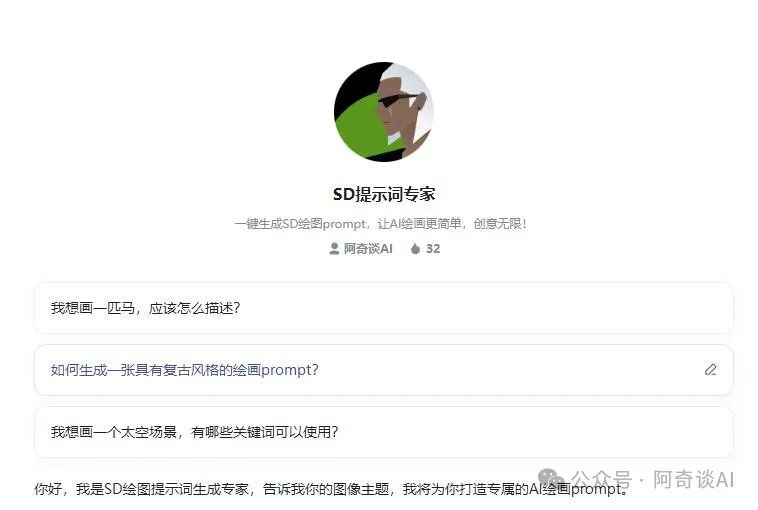Image resolution: width=758 pixels, height=510 pixels.
Task: Click the edit pencil icon on retro prompt card
Action: (x=710, y=370)
